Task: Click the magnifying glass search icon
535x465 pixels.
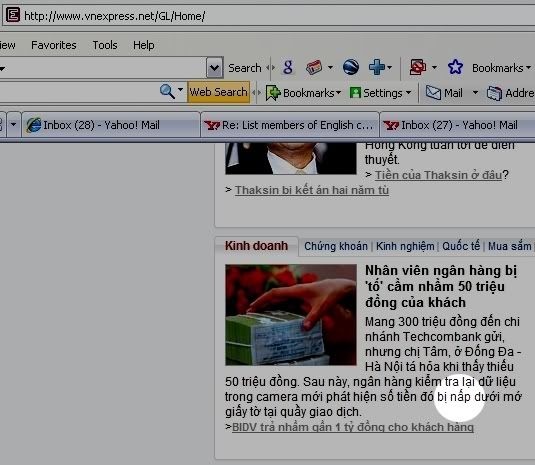Action: coord(167,91)
